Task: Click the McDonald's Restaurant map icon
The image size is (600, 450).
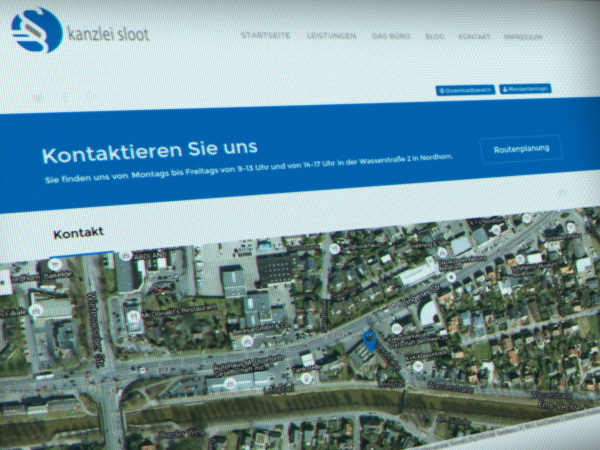Action: pos(133,317)
